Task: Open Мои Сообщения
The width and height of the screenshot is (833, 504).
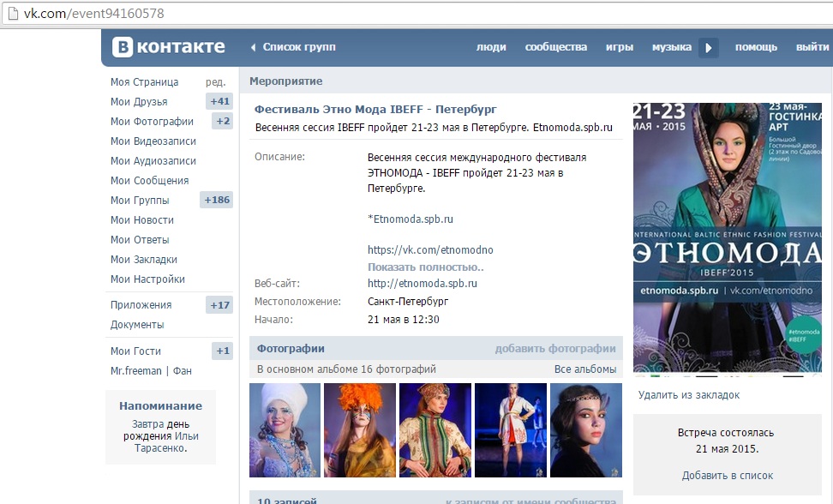Action: [x=149, y=180]
